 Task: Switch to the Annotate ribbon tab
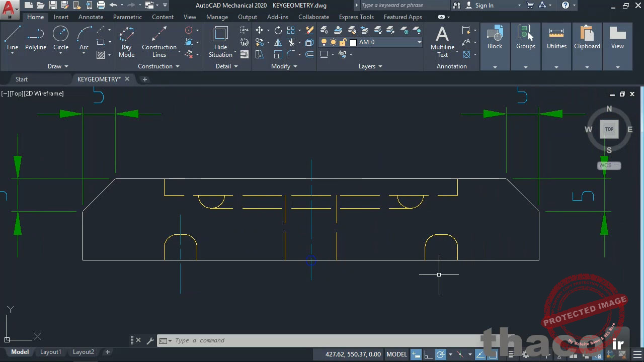(91, 17)
